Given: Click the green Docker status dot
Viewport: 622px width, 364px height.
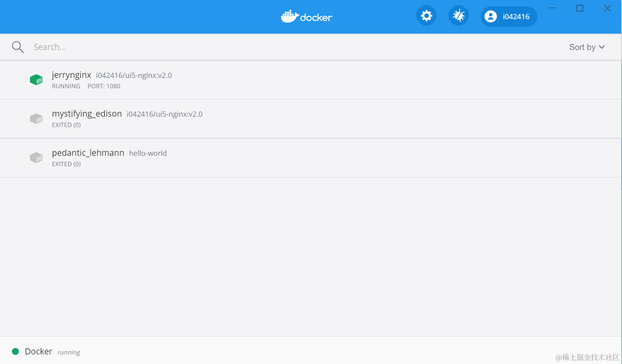Looking at the screenshot, I should point(16,352).
